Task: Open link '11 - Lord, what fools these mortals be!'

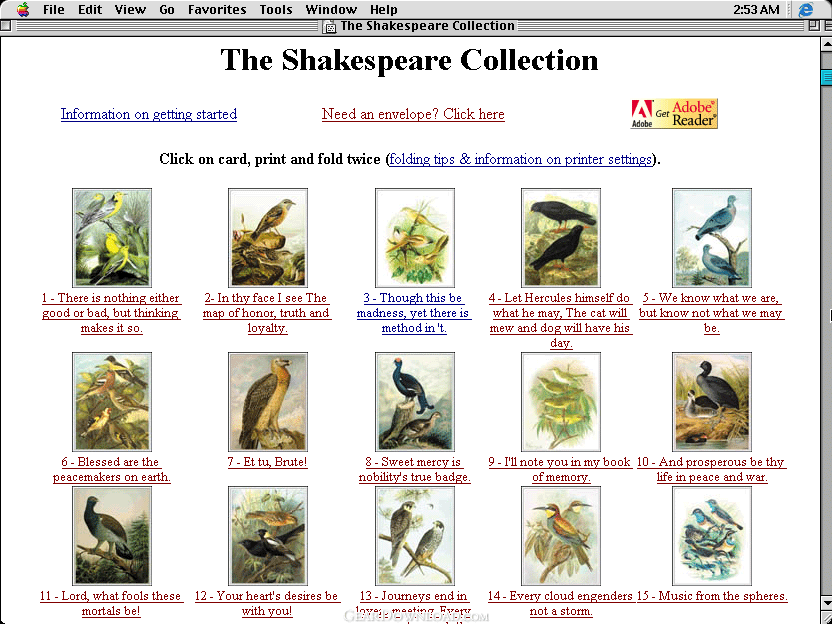Action: pyautogui.click(x=111, y=603)
